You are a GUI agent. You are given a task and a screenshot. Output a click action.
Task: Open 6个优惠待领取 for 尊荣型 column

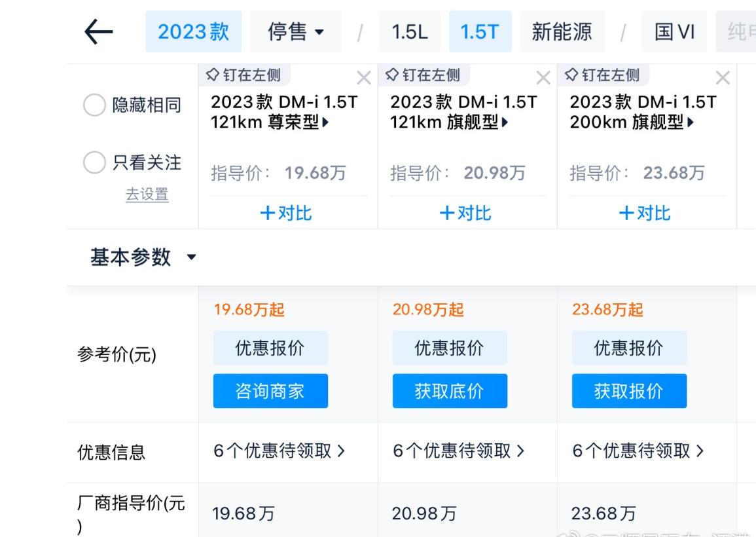279,451
